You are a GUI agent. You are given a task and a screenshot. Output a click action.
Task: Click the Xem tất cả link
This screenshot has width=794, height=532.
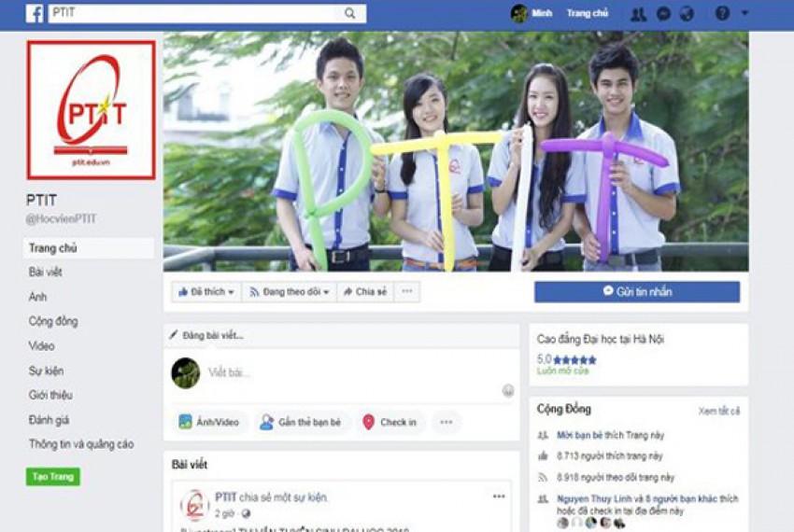pyautogui.click(x=718, y=411)
